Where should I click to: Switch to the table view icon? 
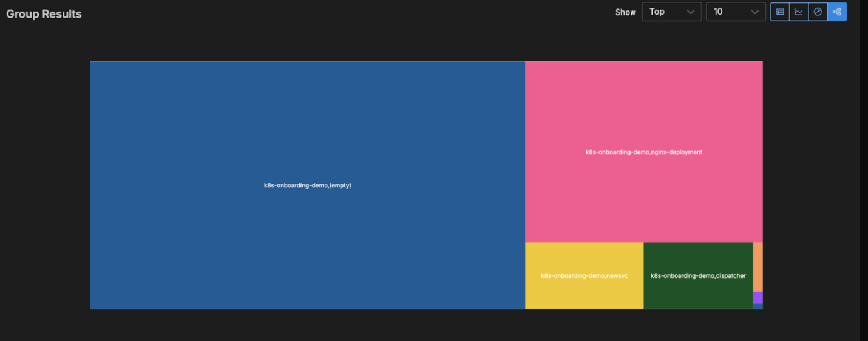780,12
